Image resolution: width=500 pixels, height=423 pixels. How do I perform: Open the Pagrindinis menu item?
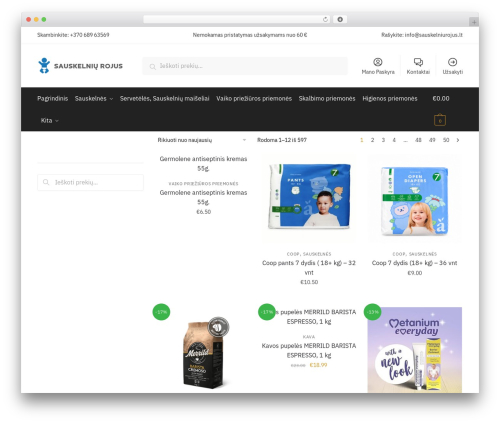53,99
